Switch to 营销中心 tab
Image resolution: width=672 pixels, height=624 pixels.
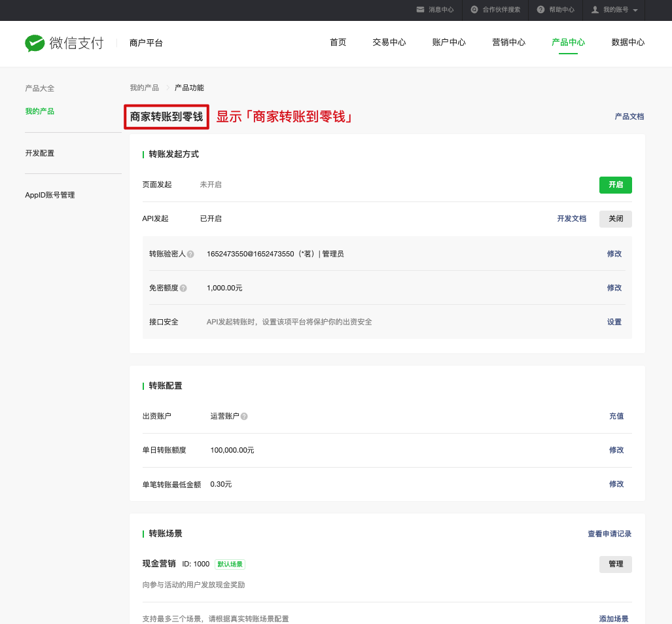pyautogui.click(x=508, y=43)
